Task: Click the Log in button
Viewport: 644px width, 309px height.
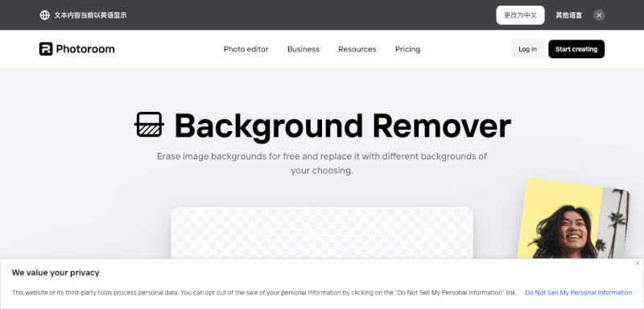Action: (527, 49)
